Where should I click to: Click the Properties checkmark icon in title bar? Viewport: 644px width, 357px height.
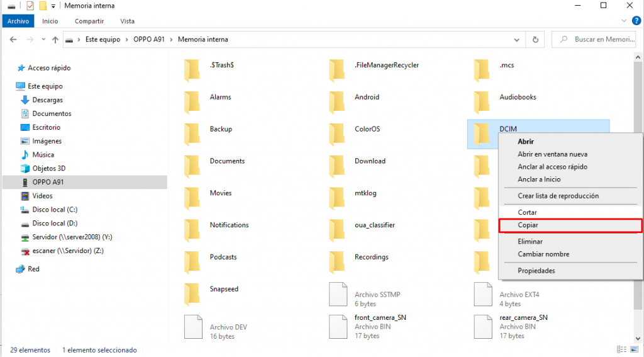point(30,6)
